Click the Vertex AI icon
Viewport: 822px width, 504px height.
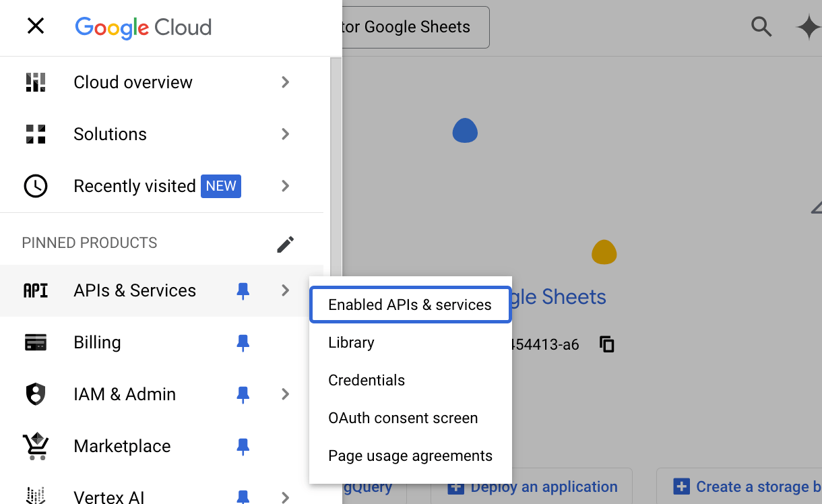coord(36,496)
